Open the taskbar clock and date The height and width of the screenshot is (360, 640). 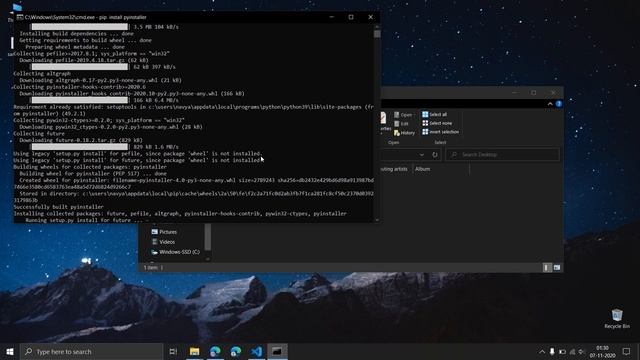click(x=602, y=352)
